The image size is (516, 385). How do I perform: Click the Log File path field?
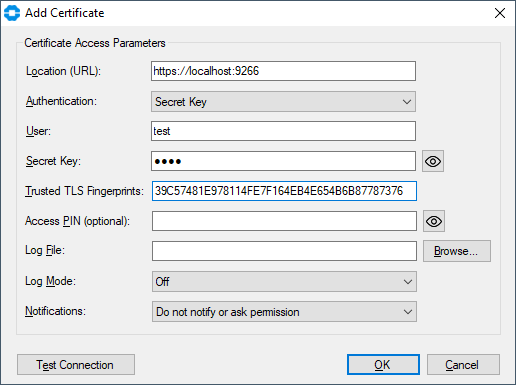[x=284, y=251]
